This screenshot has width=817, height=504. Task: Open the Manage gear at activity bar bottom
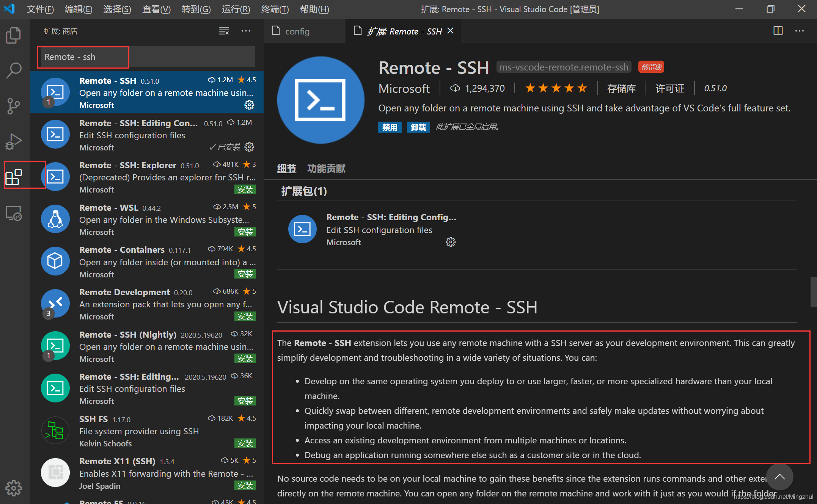pyautogui.click(x=14, y=488)
